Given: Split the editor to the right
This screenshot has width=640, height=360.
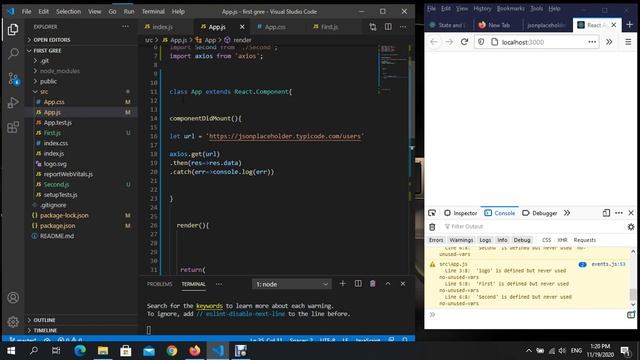Looking at the screenshot, I should pyautogui.click(x=388, y=27).
